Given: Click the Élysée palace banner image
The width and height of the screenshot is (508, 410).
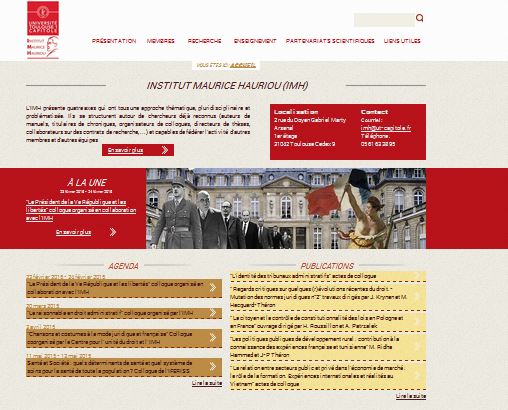Looking at the screenshot, I should click(286, 208).
